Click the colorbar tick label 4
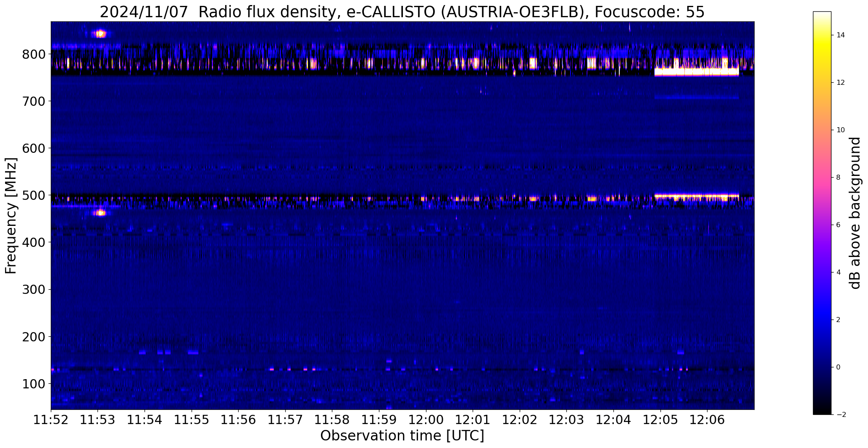868x448 pixels. [x=838, y=272]
